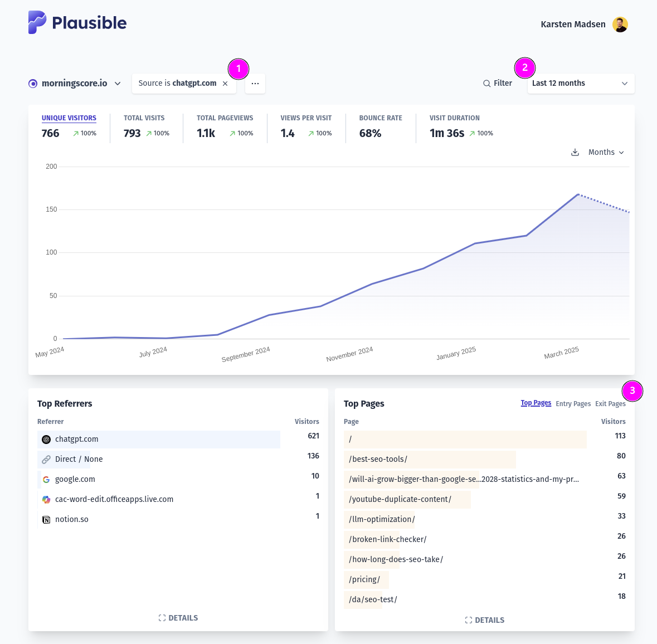Select the Total Visits metric
The width and height of the screenshot is (657, 644).
(x=146, y=127)
